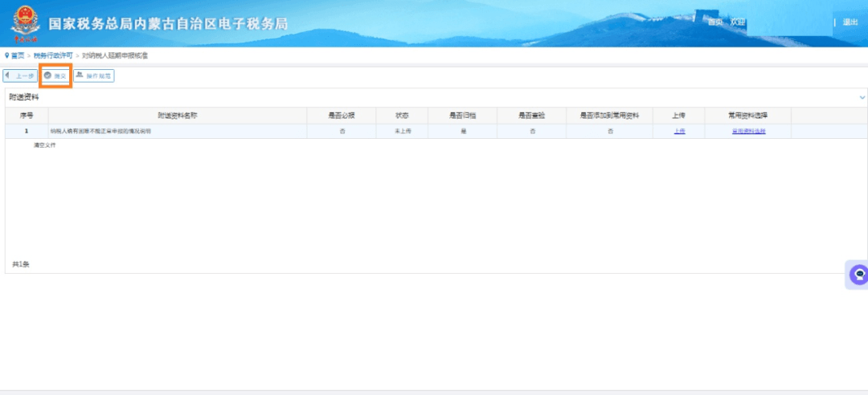Viewport: 868px width, 395px height.
Task: Navigate to 首页 in the breadcrumb
Action: 18,55
